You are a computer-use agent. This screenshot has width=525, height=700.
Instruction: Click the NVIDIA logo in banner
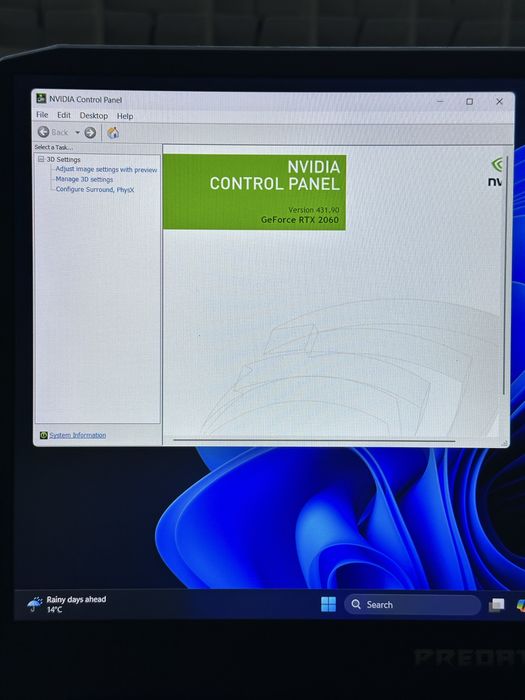[x=496, y=172]
